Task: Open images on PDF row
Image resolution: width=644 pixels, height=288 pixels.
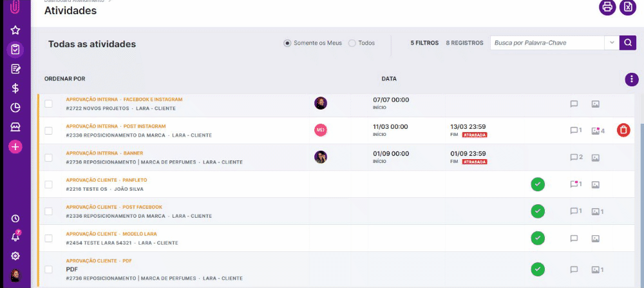Action: [x=597, y=270]
